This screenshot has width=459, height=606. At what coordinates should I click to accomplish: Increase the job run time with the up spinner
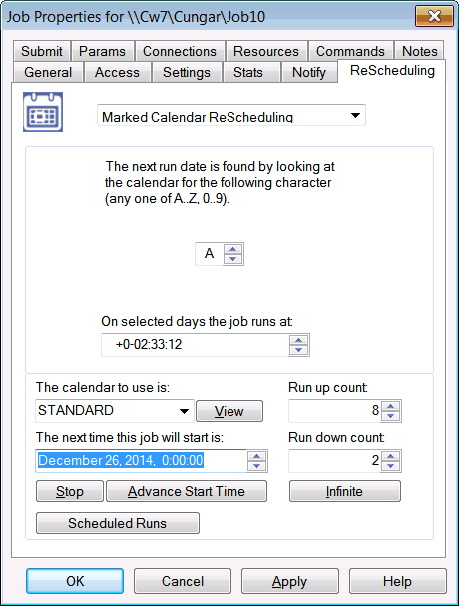coord(298,340)
